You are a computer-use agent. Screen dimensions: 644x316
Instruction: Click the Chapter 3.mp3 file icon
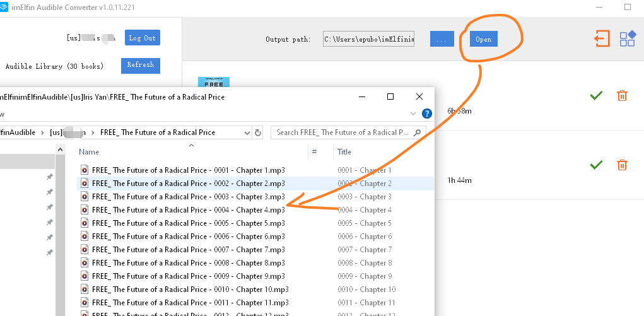tap(84, 196)
